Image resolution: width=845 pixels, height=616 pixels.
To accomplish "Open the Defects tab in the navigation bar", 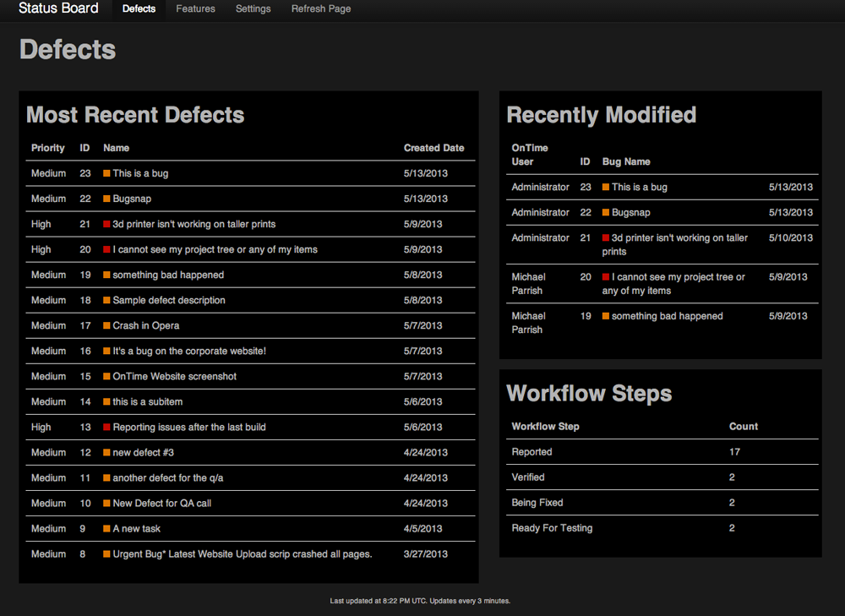I will (x=139, y=8).
